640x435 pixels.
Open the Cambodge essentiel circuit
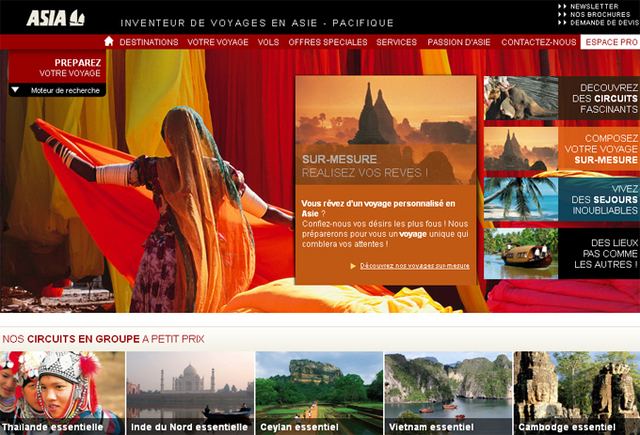(x=576, y=392)
